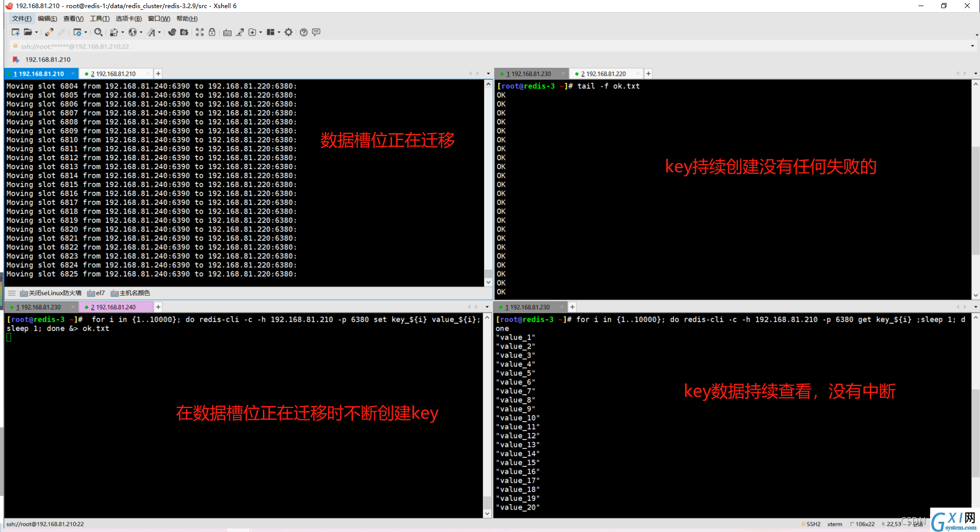Add new tab in top-left pane

[x=158, y=74]
